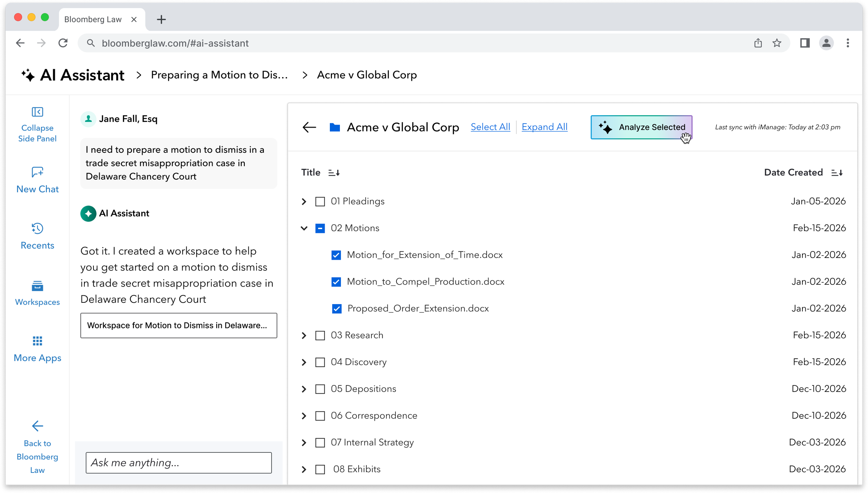The height and width of the screenshot is (493, 868).
Task: Click the Ask me anything field
Action: click(178, 462)
